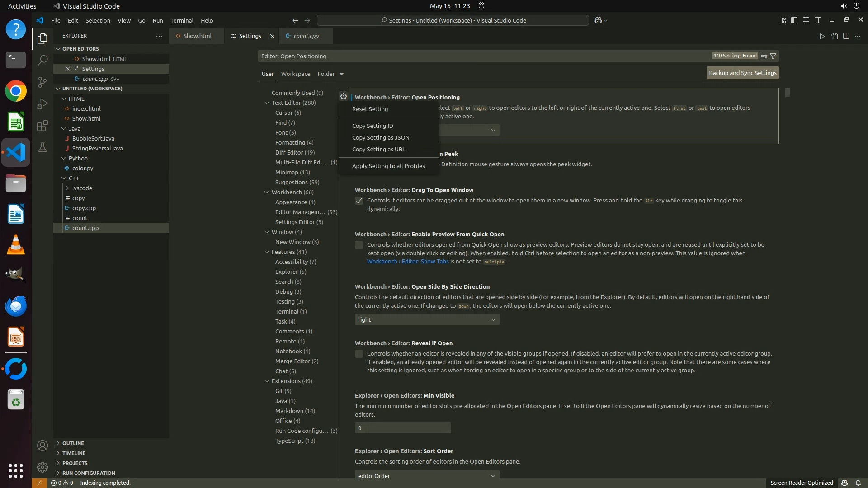Expand the OUTLINE panel section
This screenshot has height=488, width=868.
[x=73, y=443]
